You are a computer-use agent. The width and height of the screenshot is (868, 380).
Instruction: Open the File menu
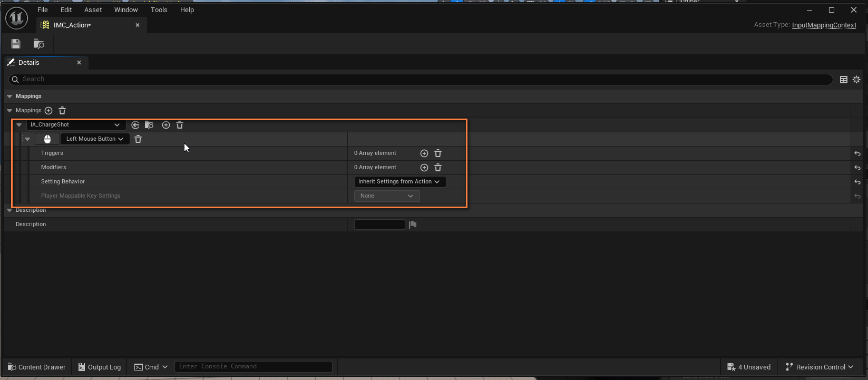coord(43,9)
